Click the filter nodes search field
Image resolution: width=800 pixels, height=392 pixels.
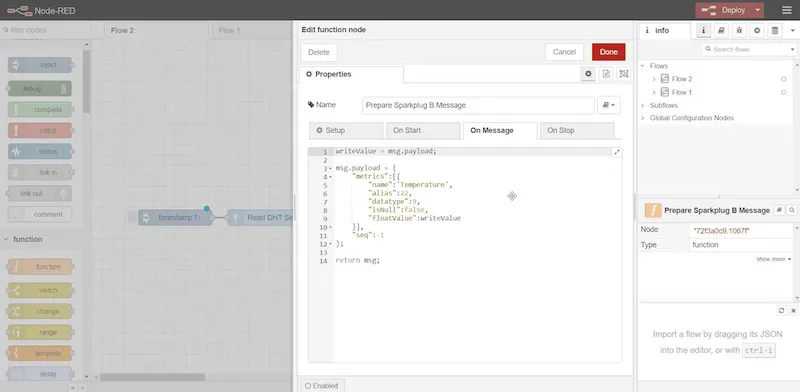coord(45,30)
